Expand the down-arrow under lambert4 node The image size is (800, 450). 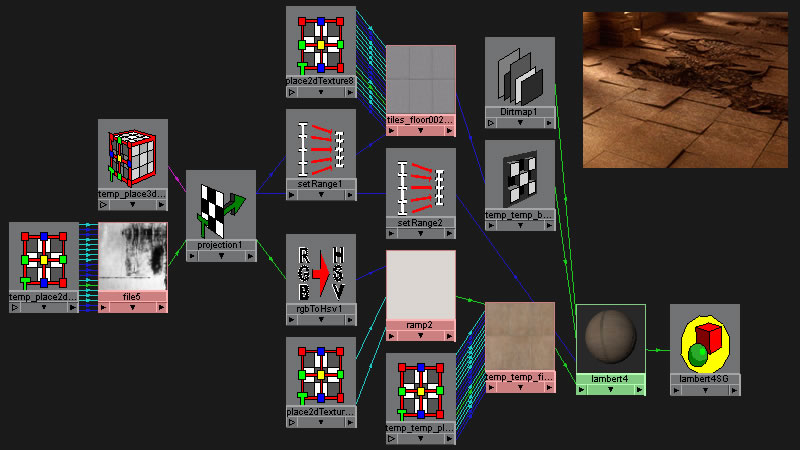(x=611, y=390)
